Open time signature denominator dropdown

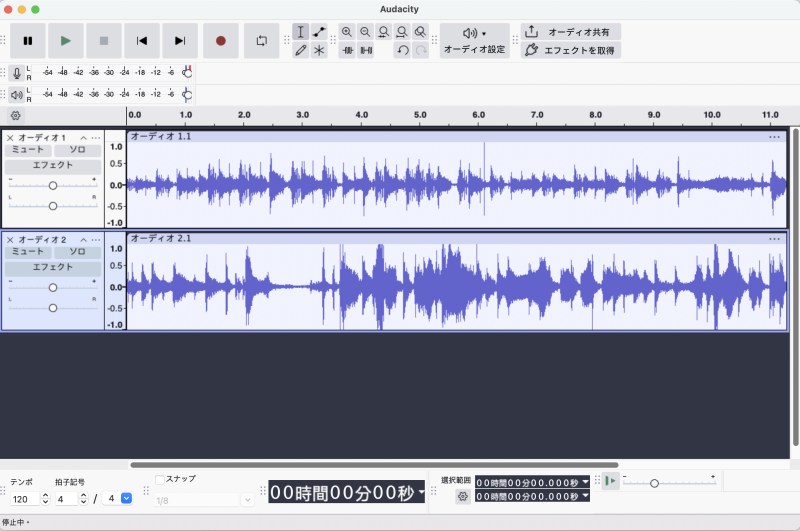click(x=127, y=498)
